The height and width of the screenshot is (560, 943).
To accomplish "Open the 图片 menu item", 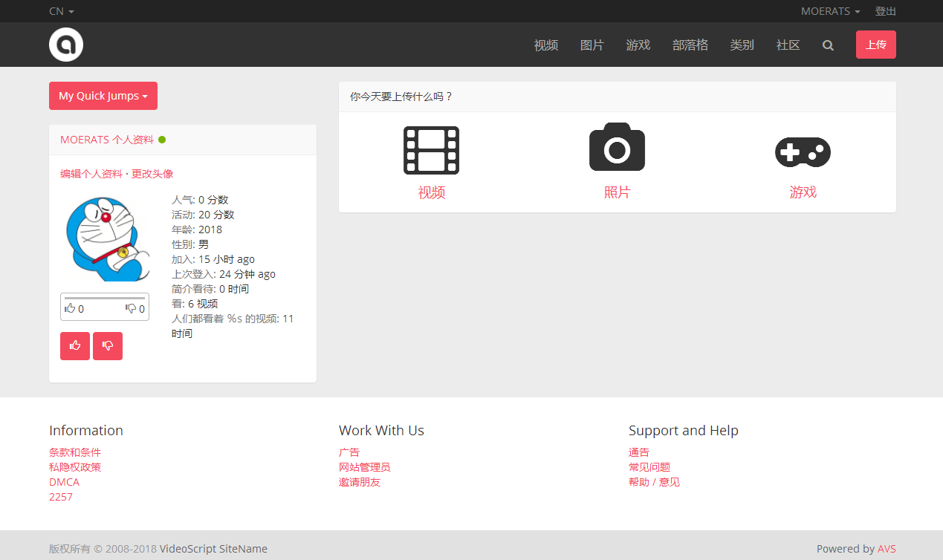I will coord(592,45).
